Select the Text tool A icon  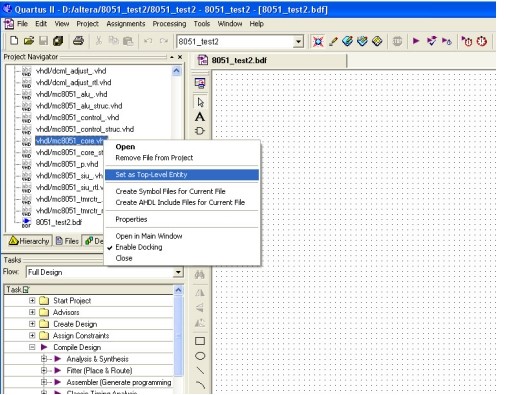pos(200,117)
